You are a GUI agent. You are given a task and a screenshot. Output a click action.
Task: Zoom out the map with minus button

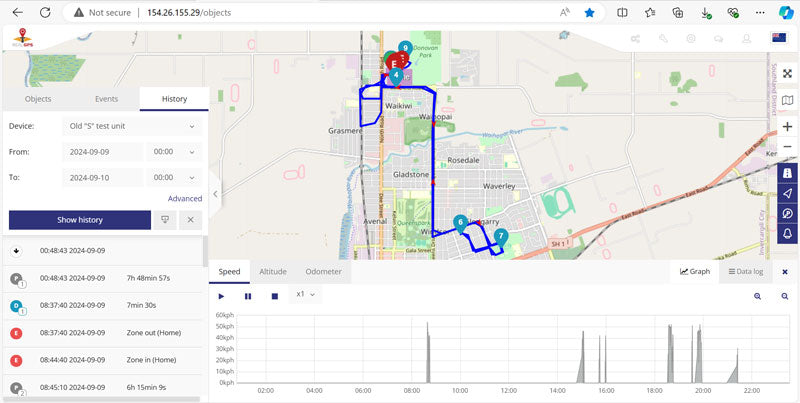pyautogui.click(x=788, y=147)
